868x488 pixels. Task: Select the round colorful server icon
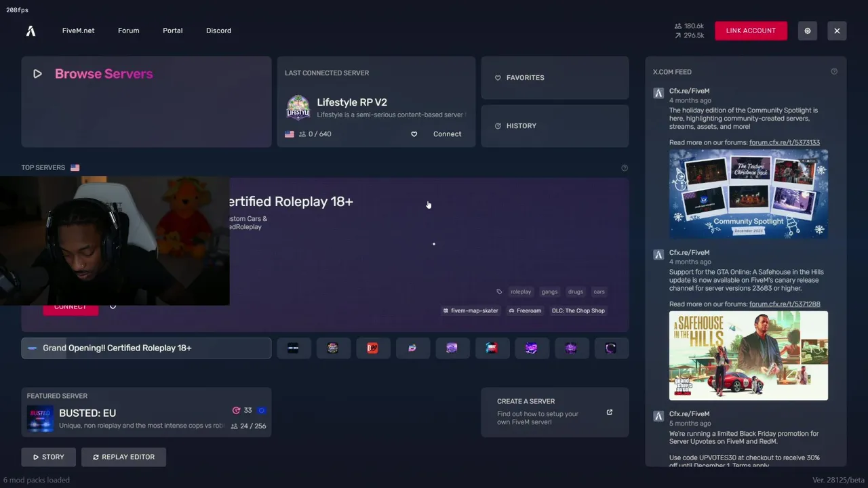pos(332,348)
